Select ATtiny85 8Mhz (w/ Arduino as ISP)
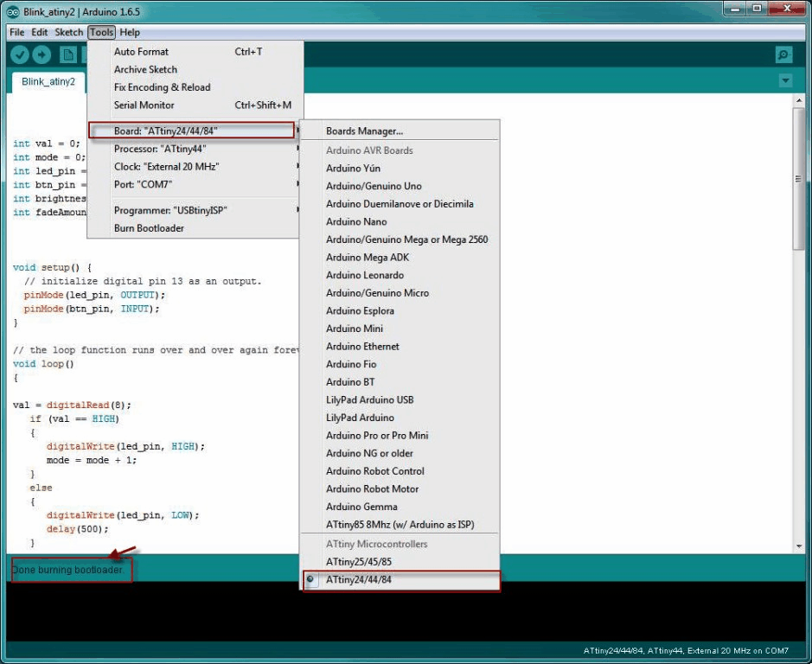 point(400,524)
